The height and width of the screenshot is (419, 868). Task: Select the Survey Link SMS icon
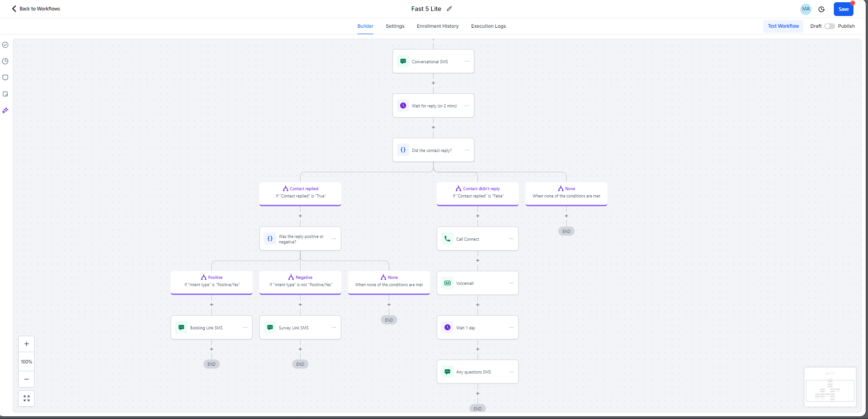tap(270, 328)
